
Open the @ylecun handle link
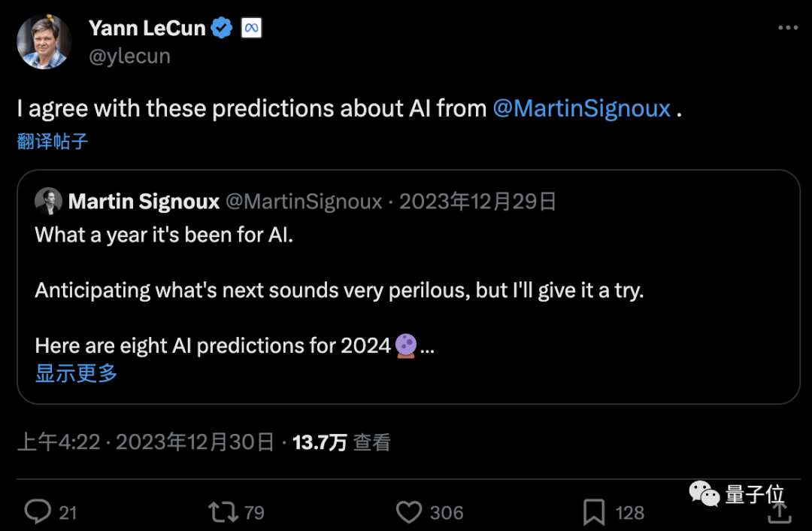point(129,56)
